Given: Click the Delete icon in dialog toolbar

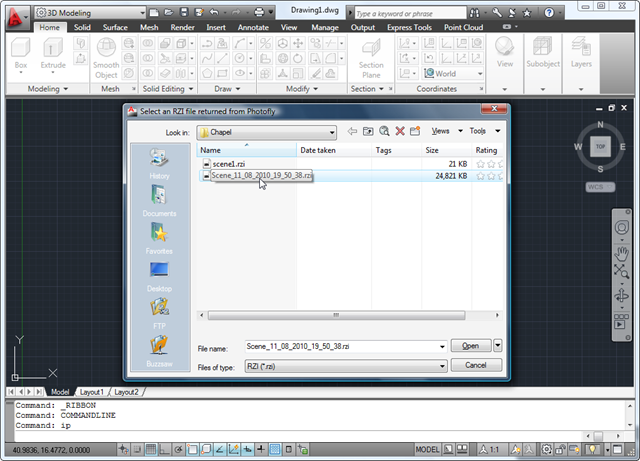Looking at the screenshot, I should tap(400, 131).
